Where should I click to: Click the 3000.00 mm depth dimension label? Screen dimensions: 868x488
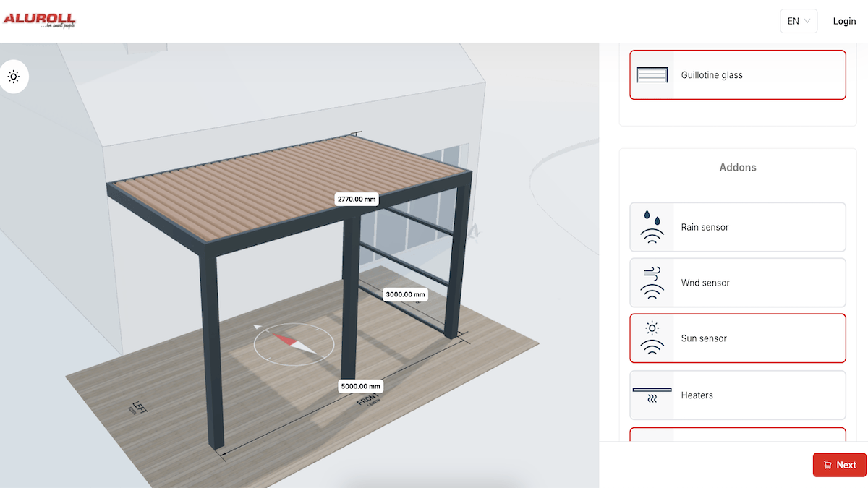404,294
